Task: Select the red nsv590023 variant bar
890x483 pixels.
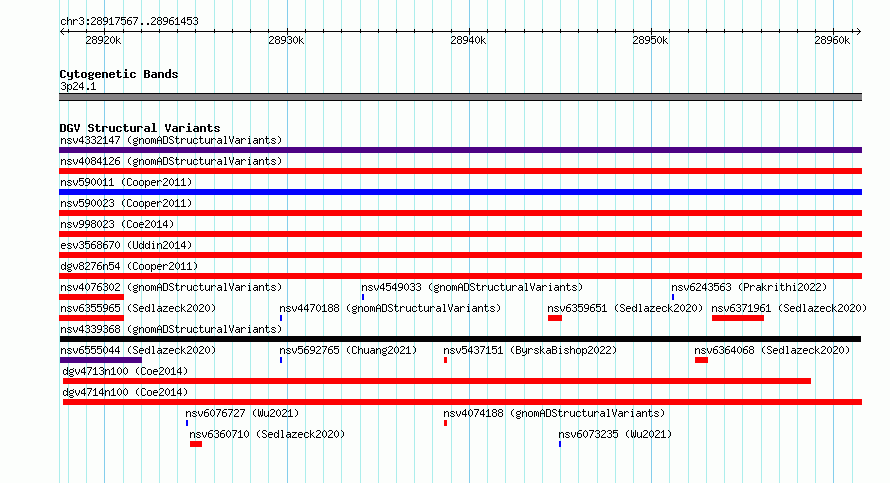Action: pos(460,213)
